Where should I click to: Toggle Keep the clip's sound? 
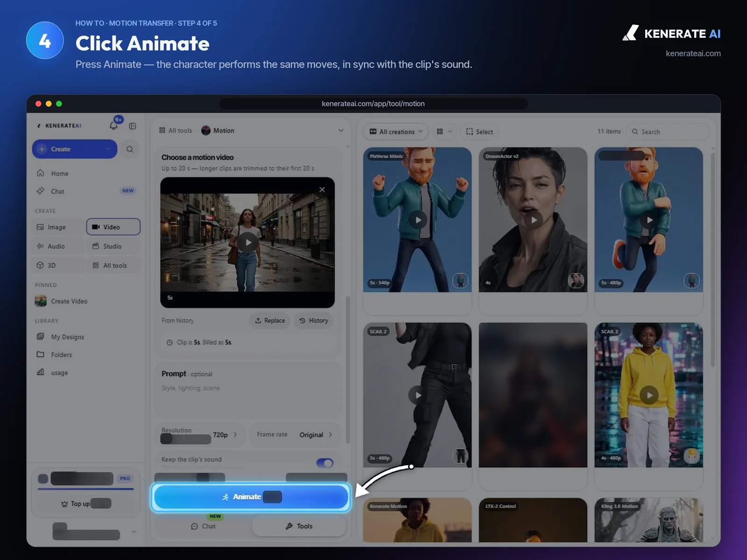(325, 463)
